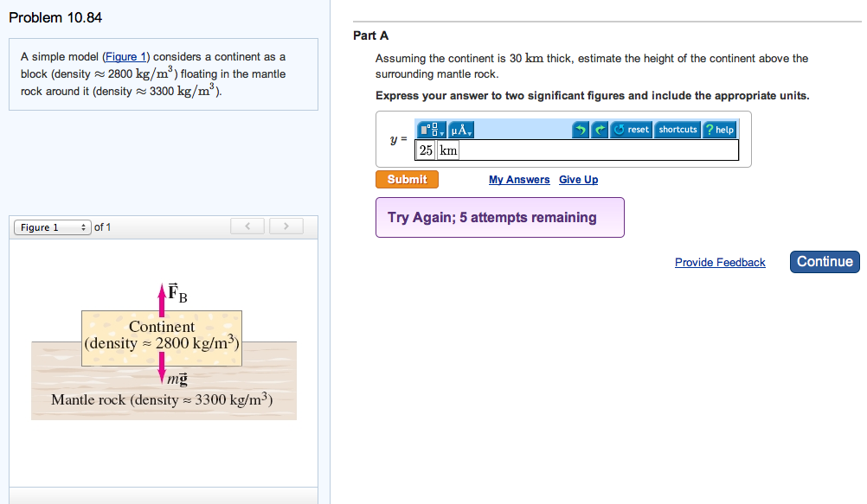Viewport: 867px width, 504px height.
Task: Open the Provide Feedback link
Action: [720, 262]
